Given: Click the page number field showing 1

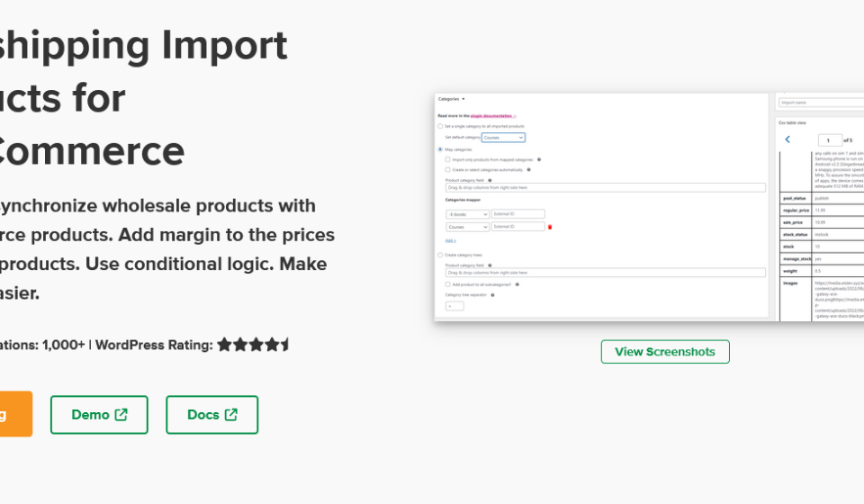Looking at the screenshot, I should pos(830,140).
